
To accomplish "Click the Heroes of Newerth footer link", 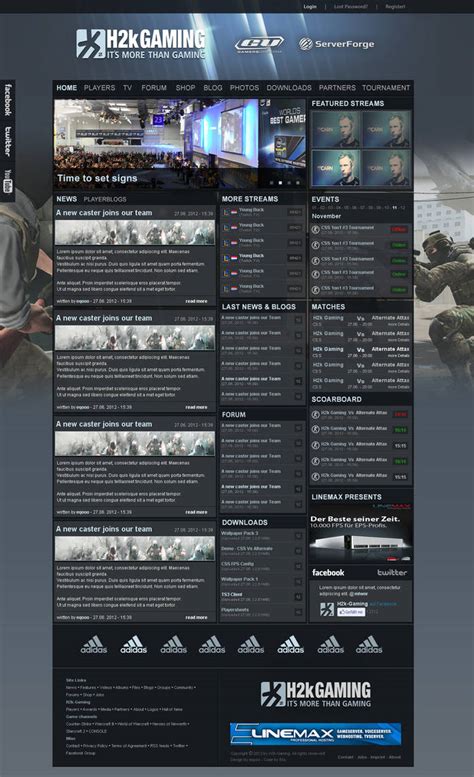I will click(x=169, y=724).
